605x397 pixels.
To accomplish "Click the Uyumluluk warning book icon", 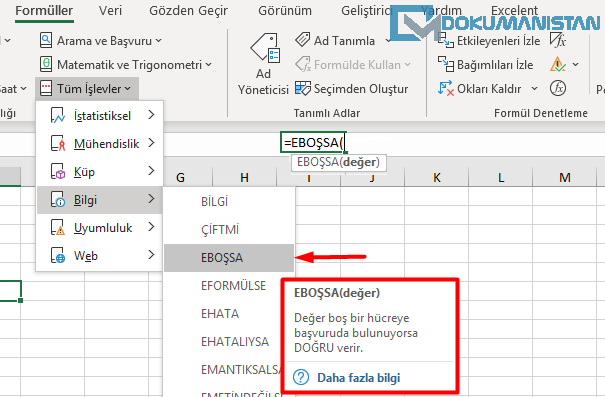I will 58,228.
